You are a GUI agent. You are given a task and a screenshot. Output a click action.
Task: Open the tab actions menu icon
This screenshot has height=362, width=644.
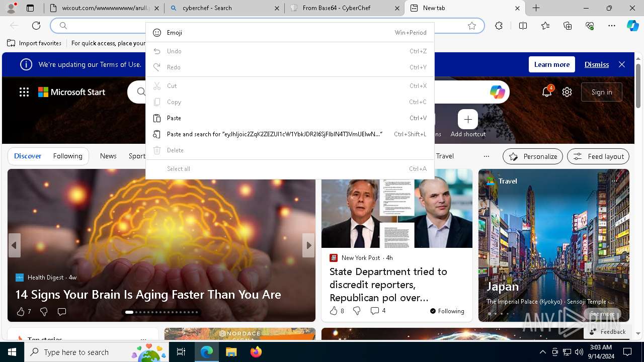[x=30, y=8]
